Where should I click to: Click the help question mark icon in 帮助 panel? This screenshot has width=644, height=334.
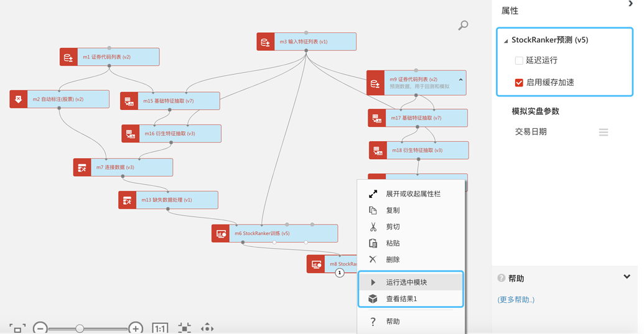(501, 278)
